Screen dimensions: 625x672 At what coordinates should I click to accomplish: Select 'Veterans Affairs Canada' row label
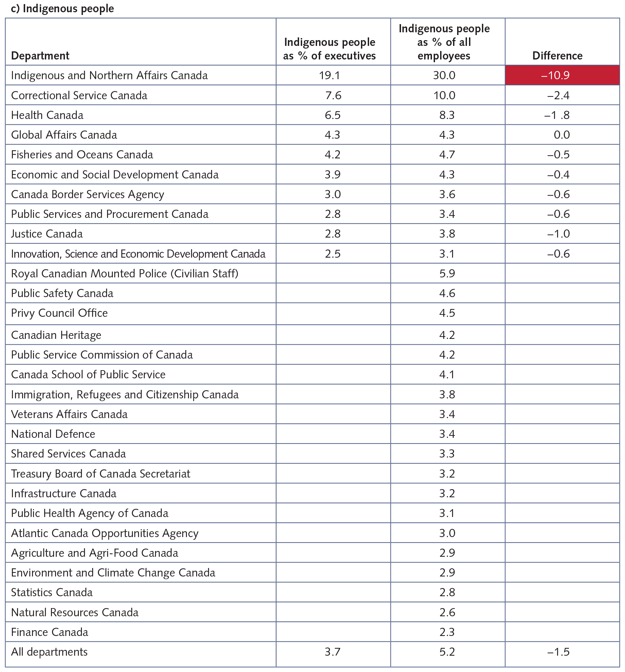click(69, 414)
